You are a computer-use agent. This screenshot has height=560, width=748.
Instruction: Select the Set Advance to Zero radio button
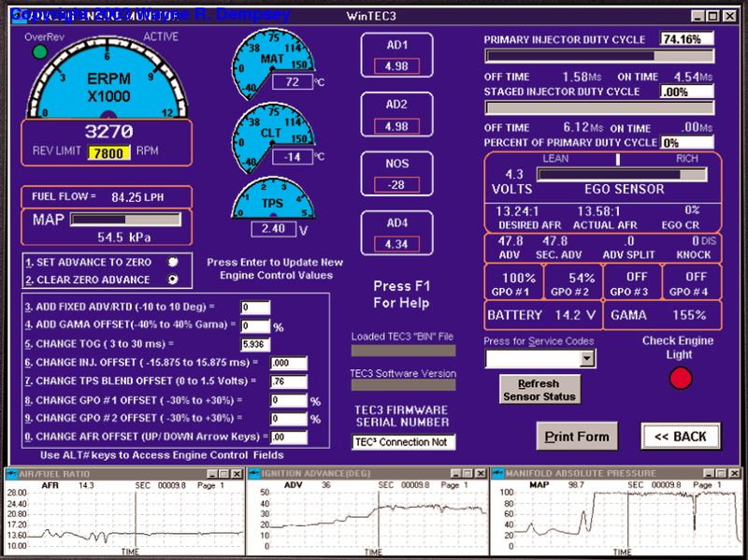point(172,262)
